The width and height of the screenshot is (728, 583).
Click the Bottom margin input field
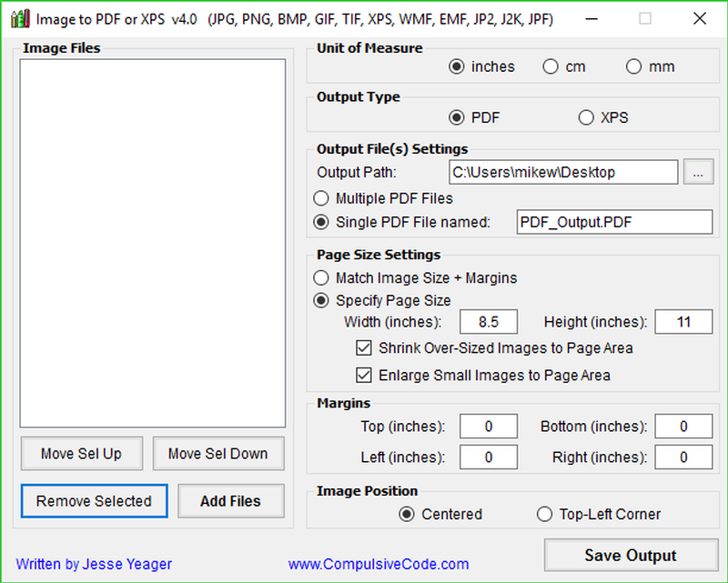click(683, 427)
